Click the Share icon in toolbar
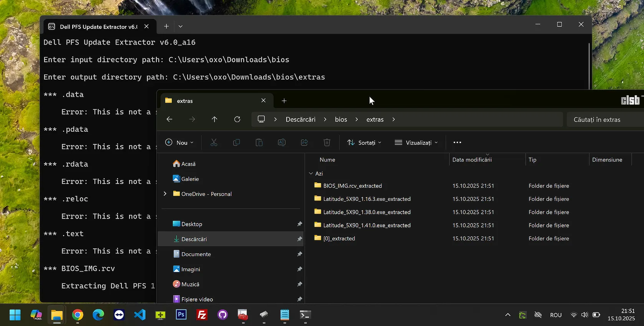The image size is (644, 326). coord(304,142)
